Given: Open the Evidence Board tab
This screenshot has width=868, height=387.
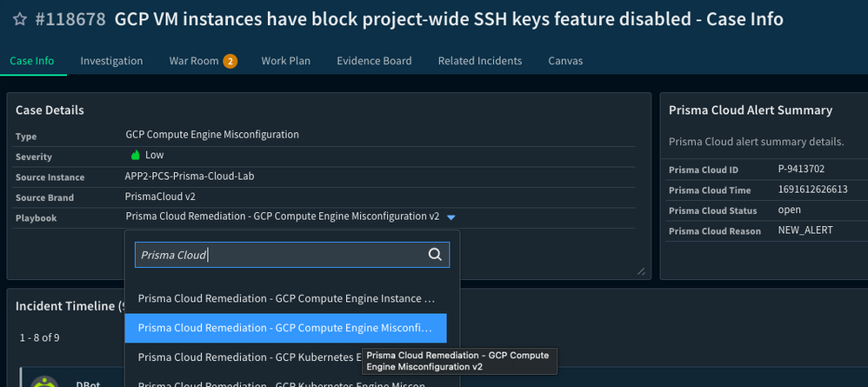Looking at the screenshot, I should (x=374, y=61).
